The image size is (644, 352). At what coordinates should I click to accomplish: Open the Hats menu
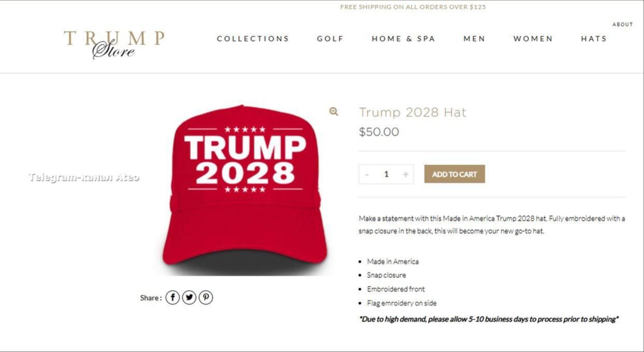(x=594, y=39)
